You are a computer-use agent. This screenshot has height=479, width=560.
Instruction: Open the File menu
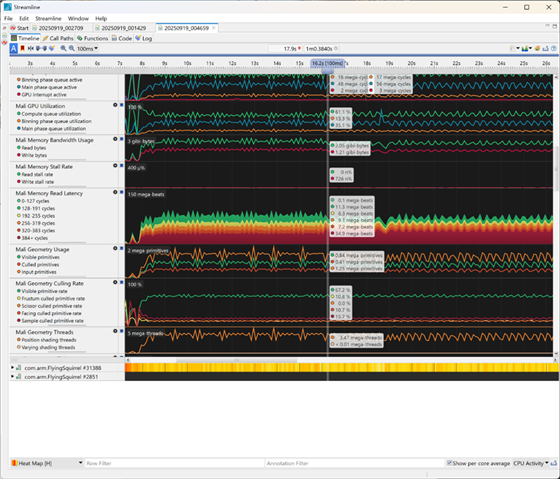[x=8, y=18]
